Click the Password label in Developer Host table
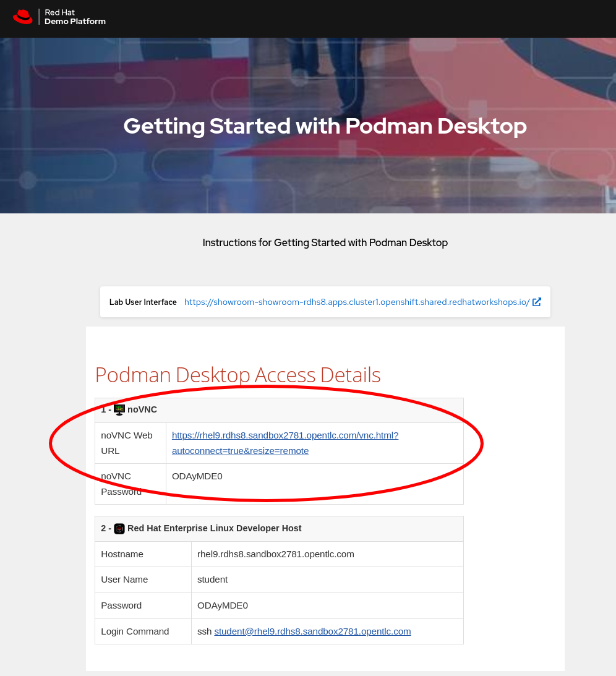This screenshot has height=676, width=616. click(143, 605)
